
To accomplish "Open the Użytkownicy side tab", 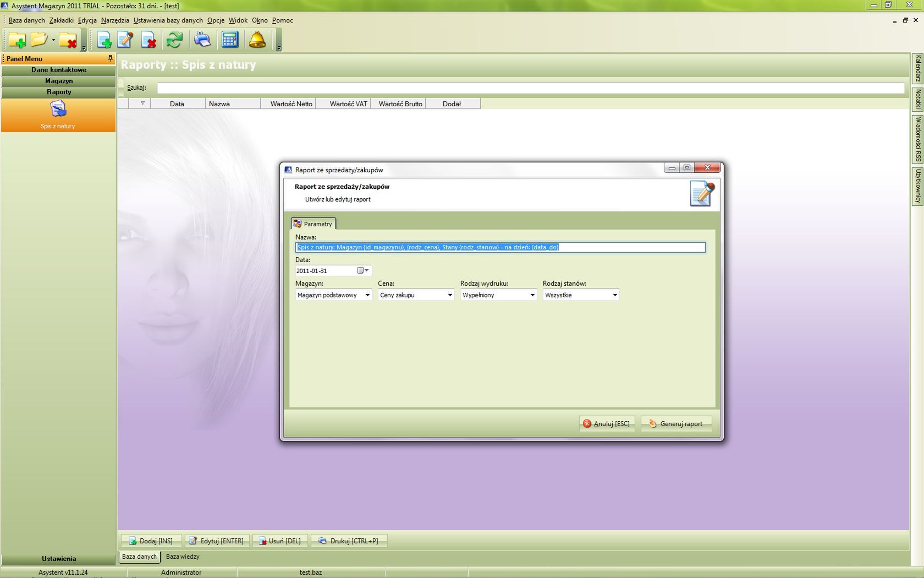I will (917, 186).
